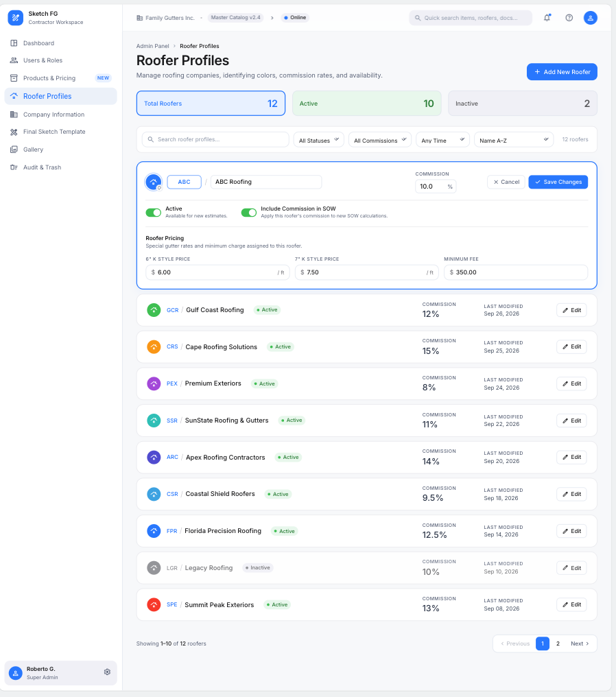Expand the Any Time filter
This screenshot has width=616, height=697.
click(x=442, y=140)
